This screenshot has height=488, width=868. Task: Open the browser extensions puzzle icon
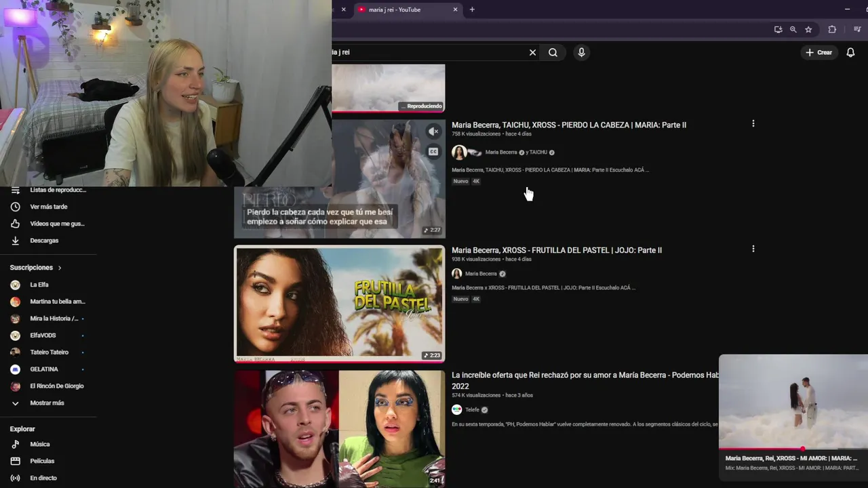point(832,29)
